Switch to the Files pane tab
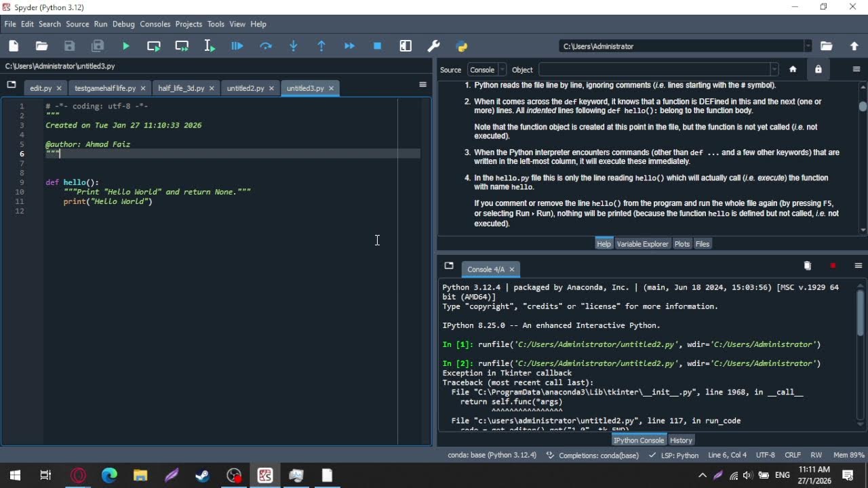This screenshot has height=488, width=868. click(703, 244)
